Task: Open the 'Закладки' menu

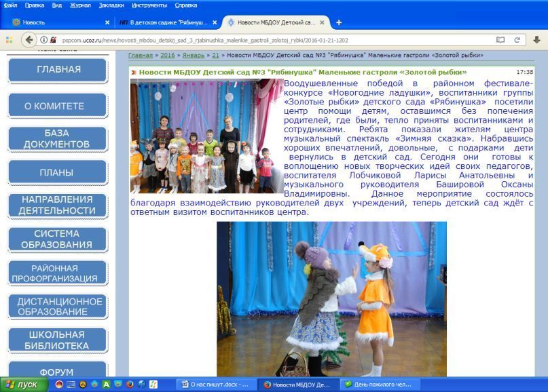Action: (x=111, y=5)
